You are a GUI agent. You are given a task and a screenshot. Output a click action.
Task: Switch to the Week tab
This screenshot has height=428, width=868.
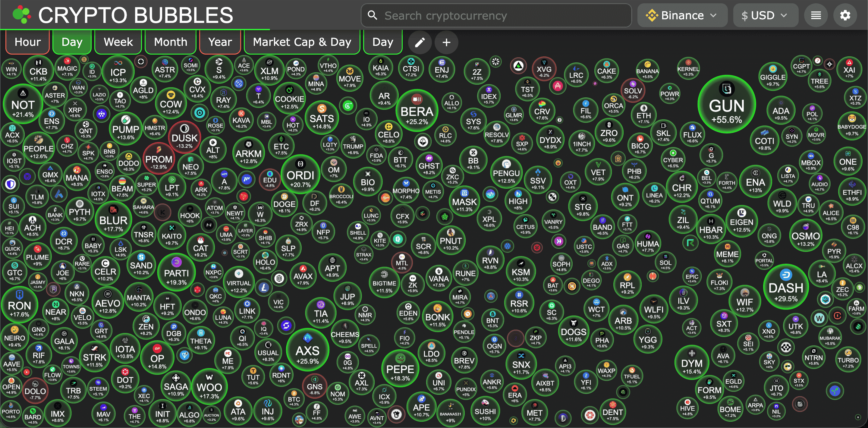click(x=118, y=42)
